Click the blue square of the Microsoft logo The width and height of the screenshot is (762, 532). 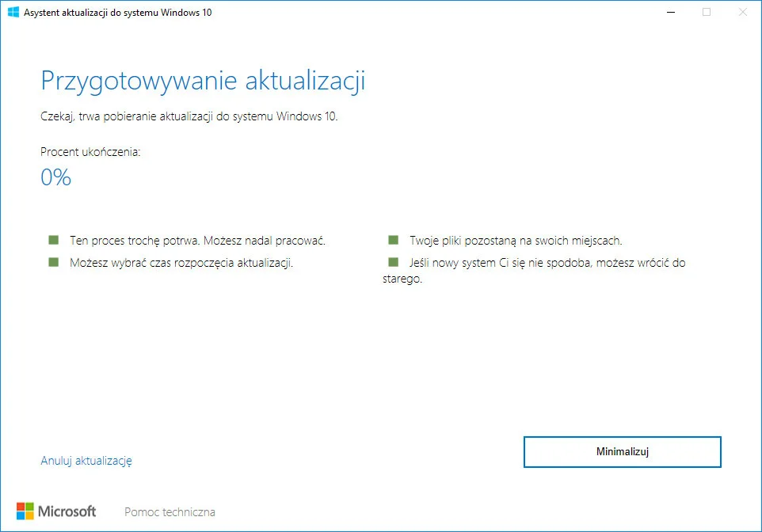pyautogui.click(x=21, y=515)
